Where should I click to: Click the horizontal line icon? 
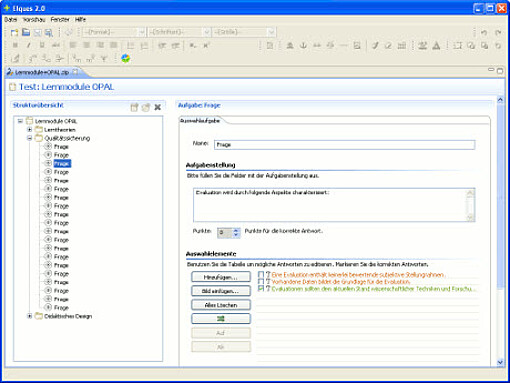pos(344,45)
